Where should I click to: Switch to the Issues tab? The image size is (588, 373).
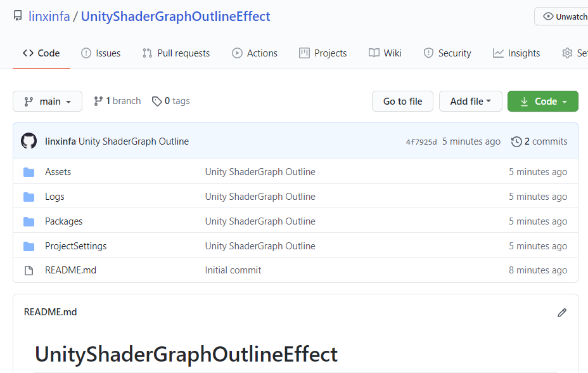point(101,53)
